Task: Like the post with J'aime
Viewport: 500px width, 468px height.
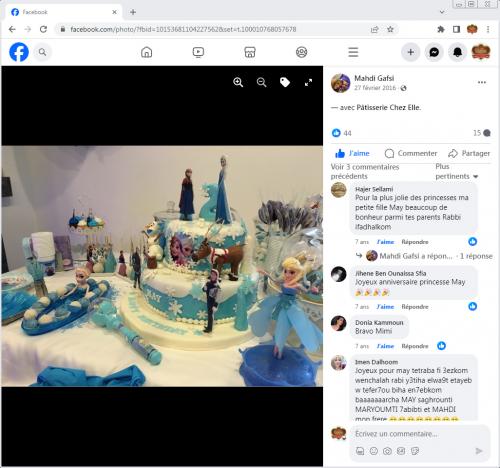Action: 352,153
